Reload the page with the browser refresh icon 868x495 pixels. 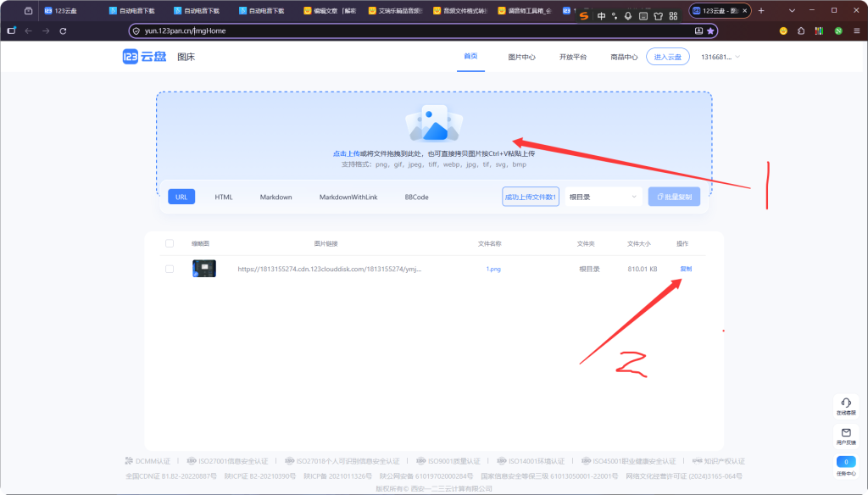click(x=63, y=31)
